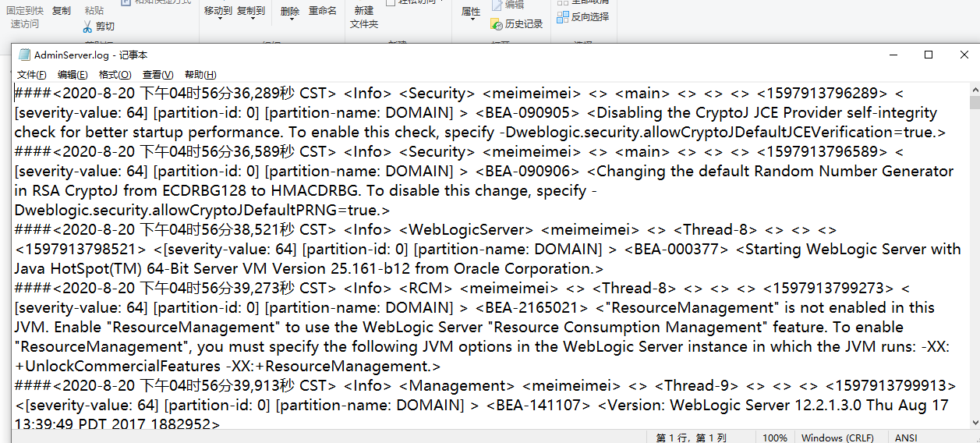Viewport: 980px width, 443px height.
Task: Click the time 13:39:49 in the log
Action: click(x=44, y=424)
